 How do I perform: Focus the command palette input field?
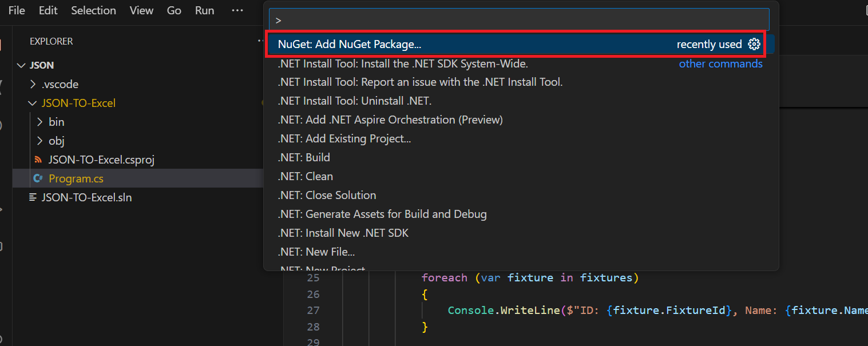519,19
